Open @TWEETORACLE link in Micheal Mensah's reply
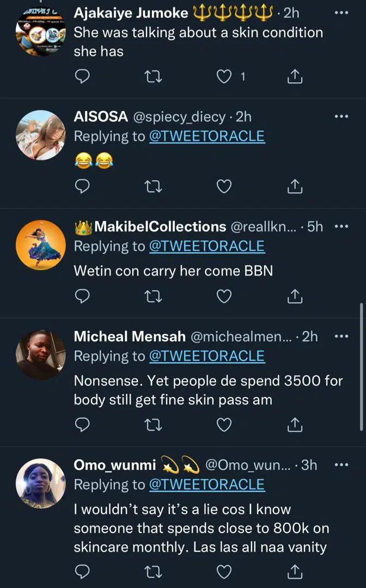366x588 pixels. click(x=206, y=356)
